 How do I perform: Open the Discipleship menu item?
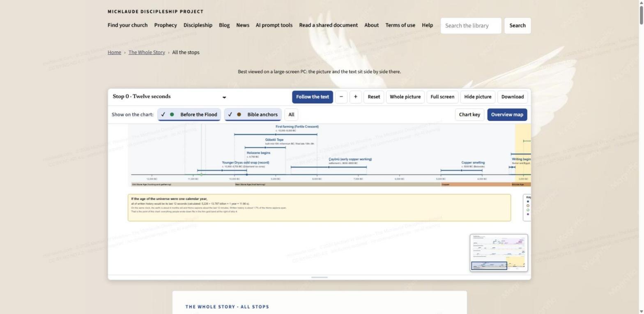pyautogui.click(x=198, y=25)
